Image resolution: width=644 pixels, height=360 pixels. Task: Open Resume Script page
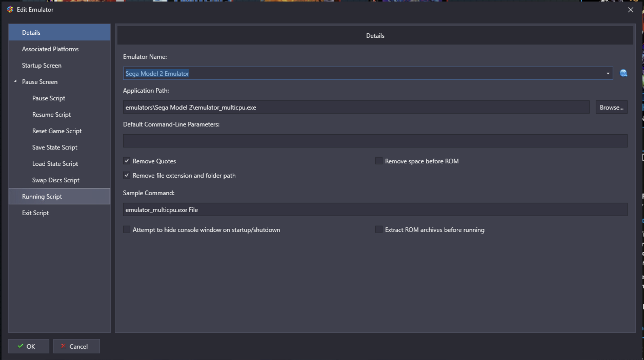(59, 114)
